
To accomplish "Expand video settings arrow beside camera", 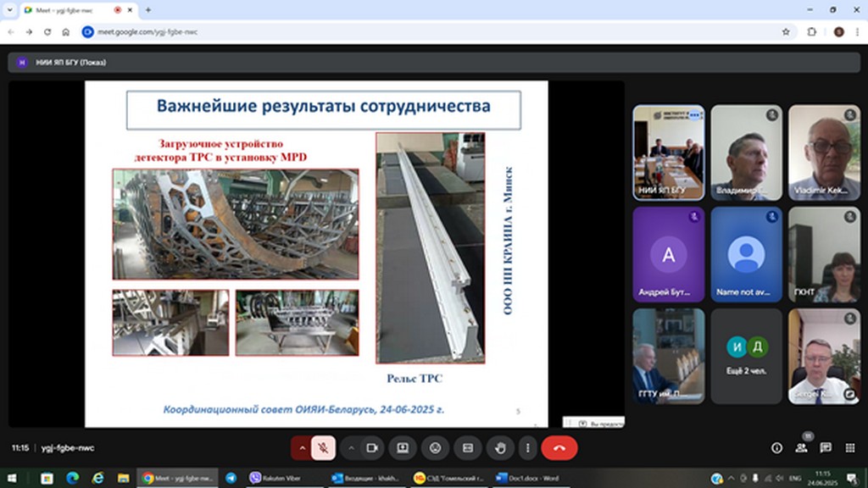I will tap(351, 447).
